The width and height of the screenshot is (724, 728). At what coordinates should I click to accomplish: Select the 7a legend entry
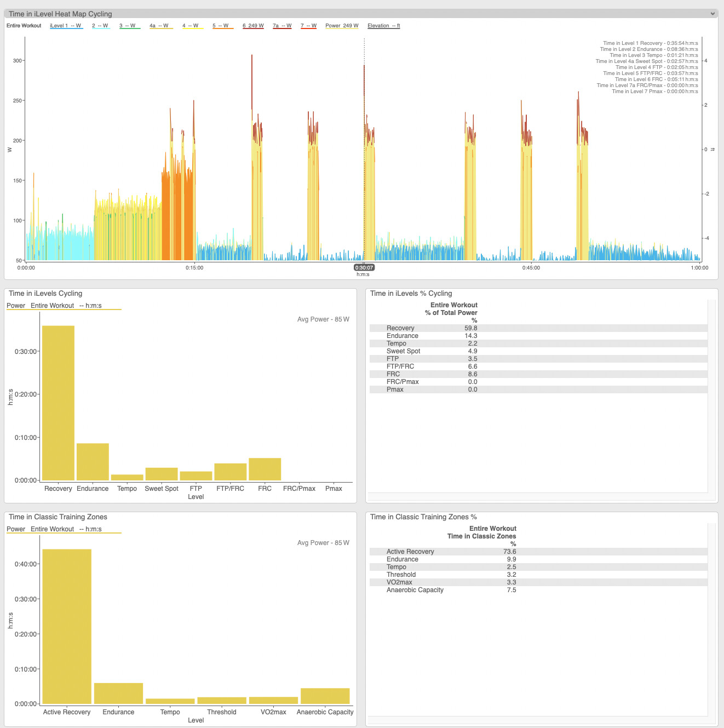point(282,26)
